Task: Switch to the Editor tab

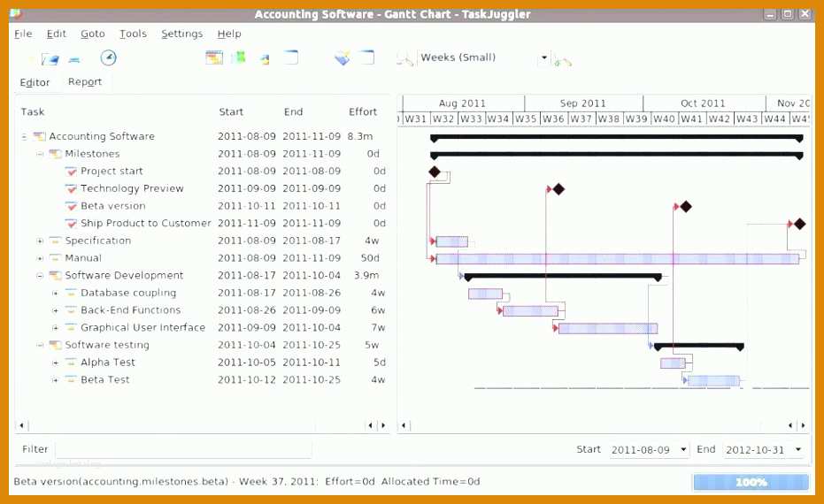Action: point(35,82)
